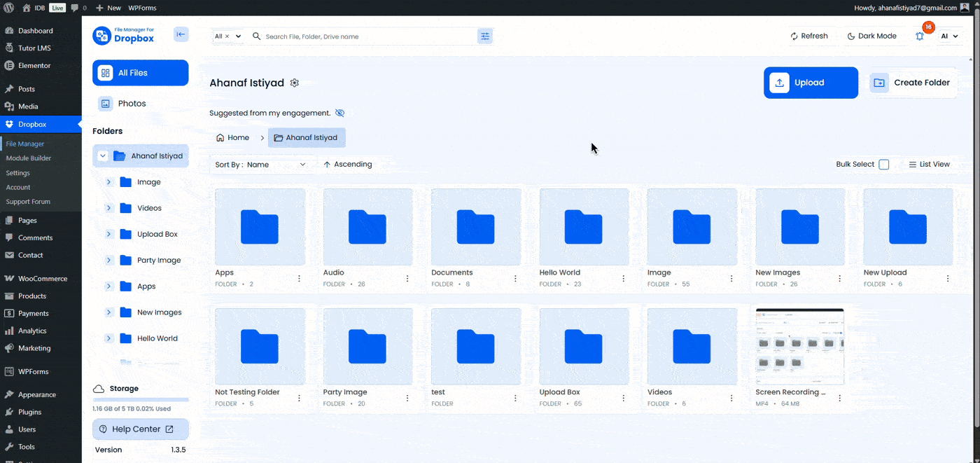
Task: Click the Upload button
Action: [x=810, y=83]
